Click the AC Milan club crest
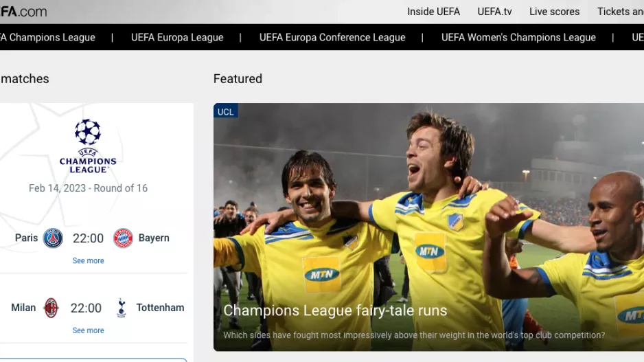Image resolution: width=644 pixels, height=362 pixels. pos(51,308)
